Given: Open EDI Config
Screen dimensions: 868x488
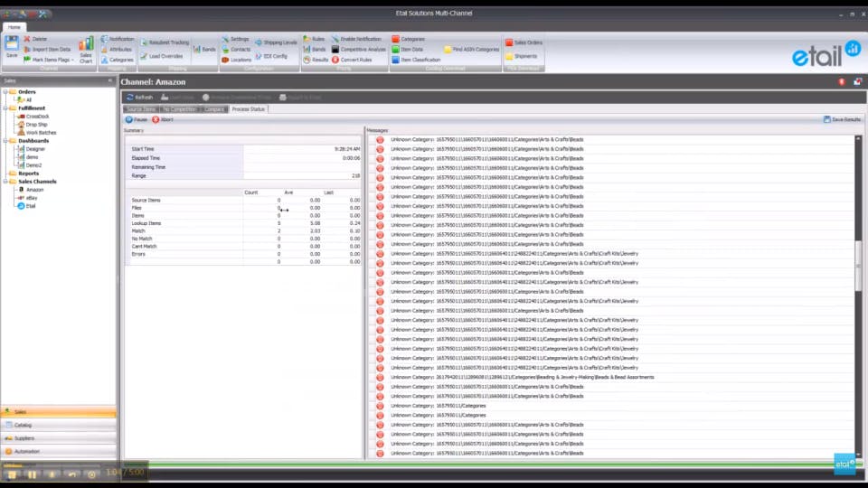Looking at the screenshot, I should pos(271,56).
